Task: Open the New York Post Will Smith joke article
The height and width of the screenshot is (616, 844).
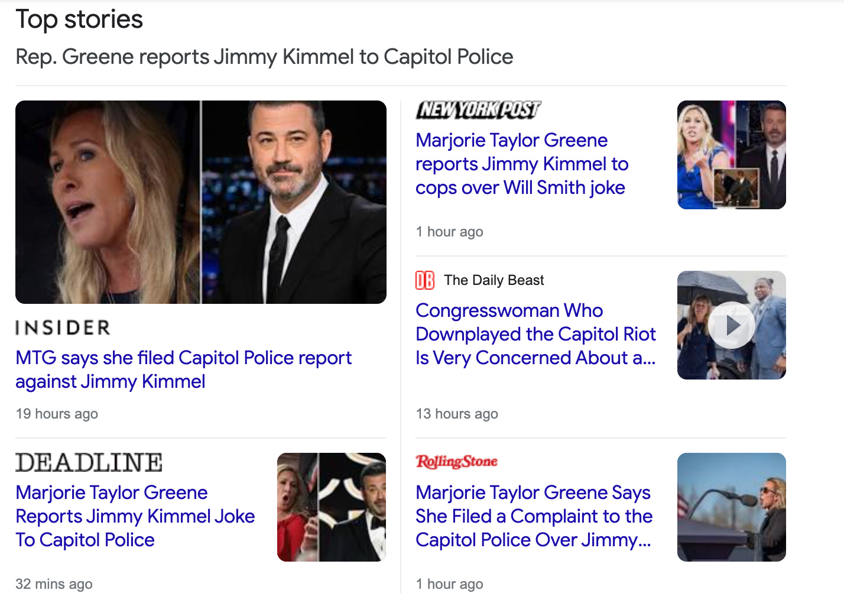Action: (x=521, y=164)
